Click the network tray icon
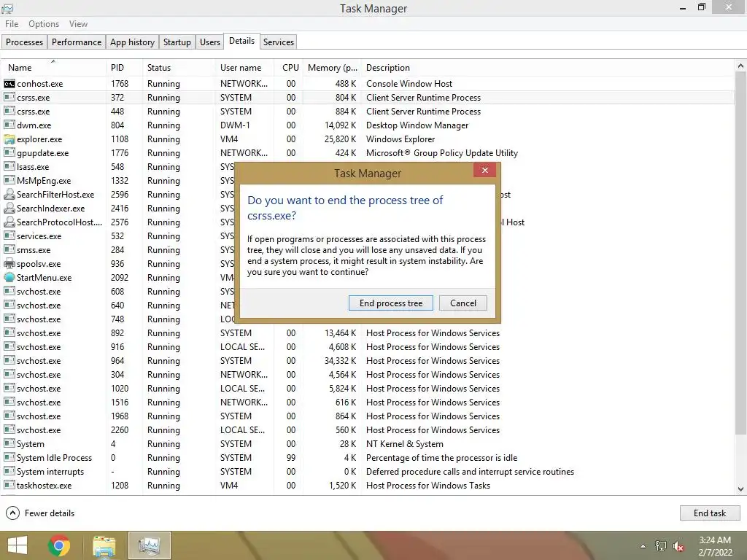747x560 pixels. pyautogui.click(x=661, y=546)
